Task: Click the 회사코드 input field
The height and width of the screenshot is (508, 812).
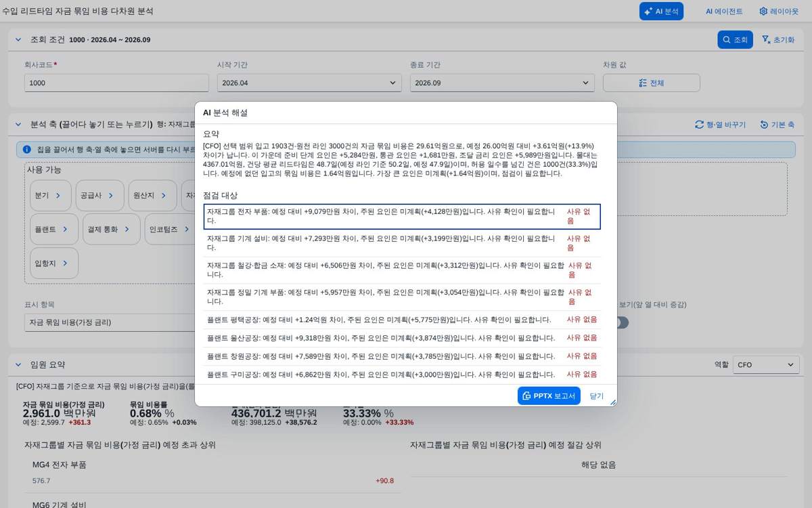Action: 116,83
